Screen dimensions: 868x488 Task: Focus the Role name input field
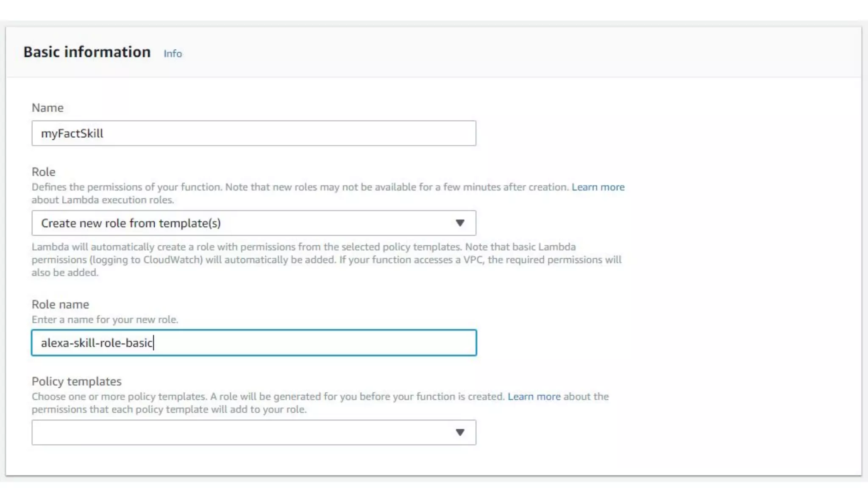(253, 343)
